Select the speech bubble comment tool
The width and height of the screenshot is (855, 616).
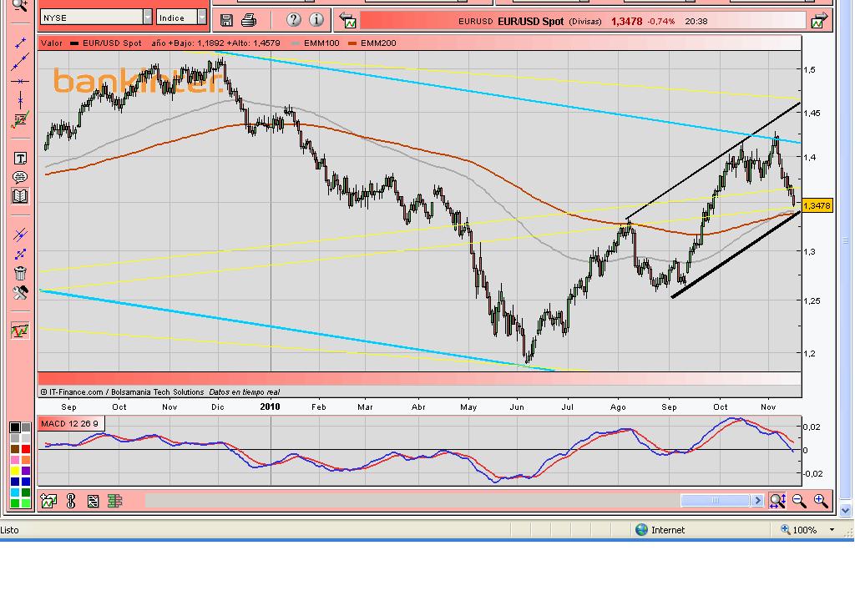[x=20, y=178]
